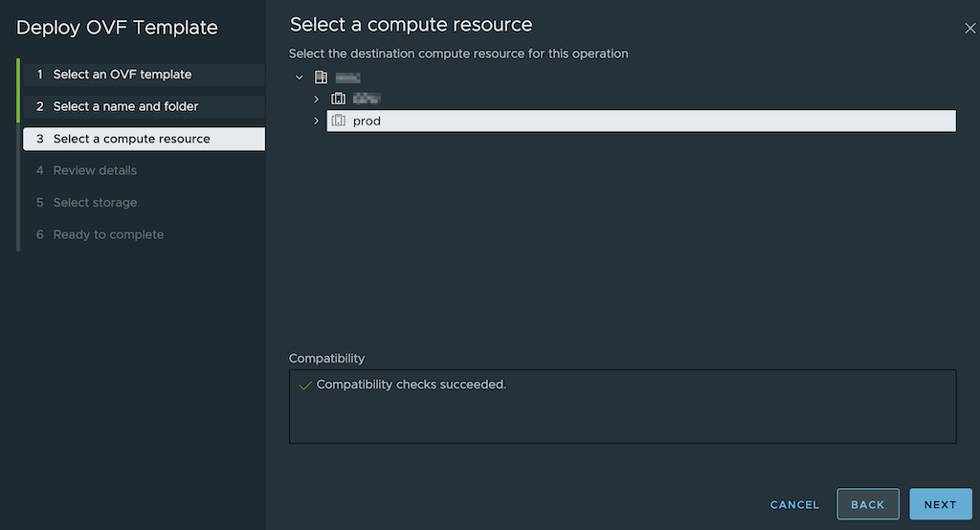Select the blurred root datacenter name

tap(347, 77)
